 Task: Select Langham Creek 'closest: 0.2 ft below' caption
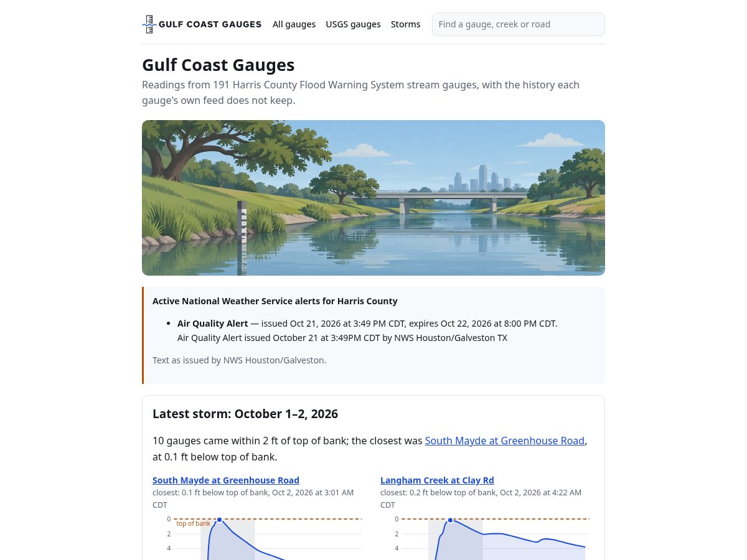[481, 498]
